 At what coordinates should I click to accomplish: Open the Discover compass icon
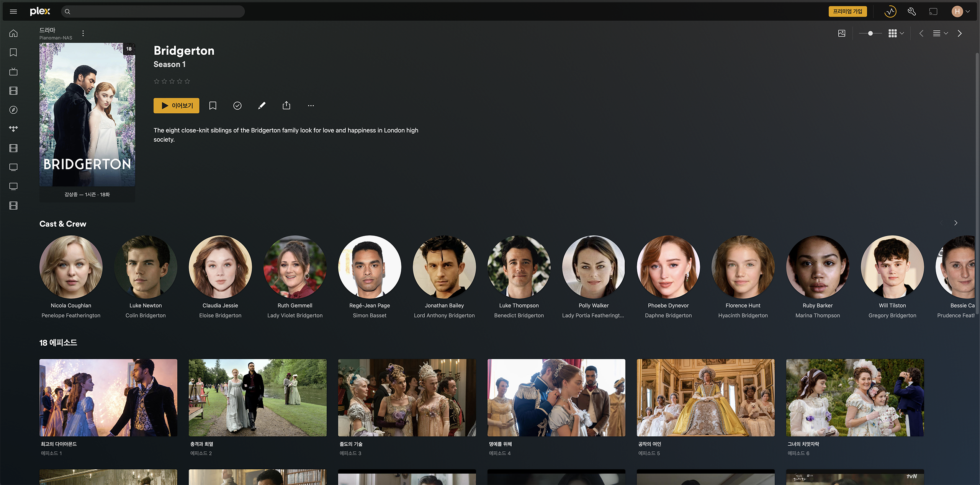[13, 110]
